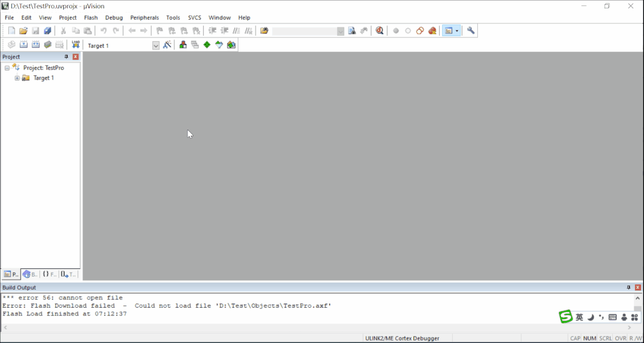Uncomment the selected code lines

click(x=249, y=31)
